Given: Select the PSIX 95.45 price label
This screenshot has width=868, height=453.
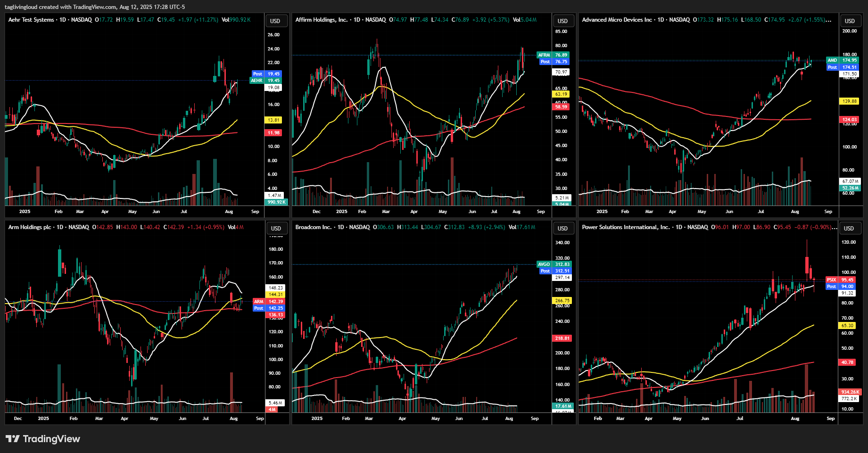Looking at the screenshot, I should click(x=841, y=280).
